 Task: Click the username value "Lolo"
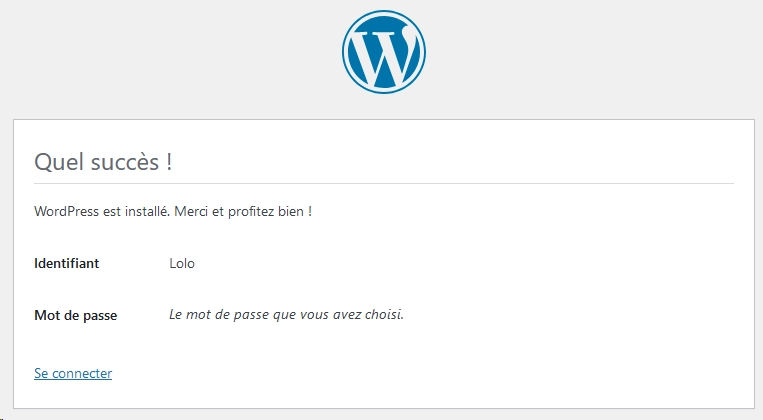tap(182, 263)
